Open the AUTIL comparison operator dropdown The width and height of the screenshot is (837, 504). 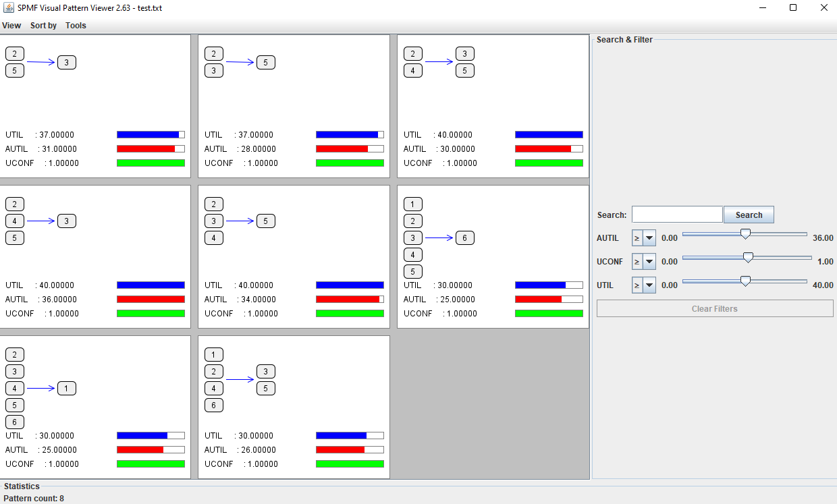point(643,238)
